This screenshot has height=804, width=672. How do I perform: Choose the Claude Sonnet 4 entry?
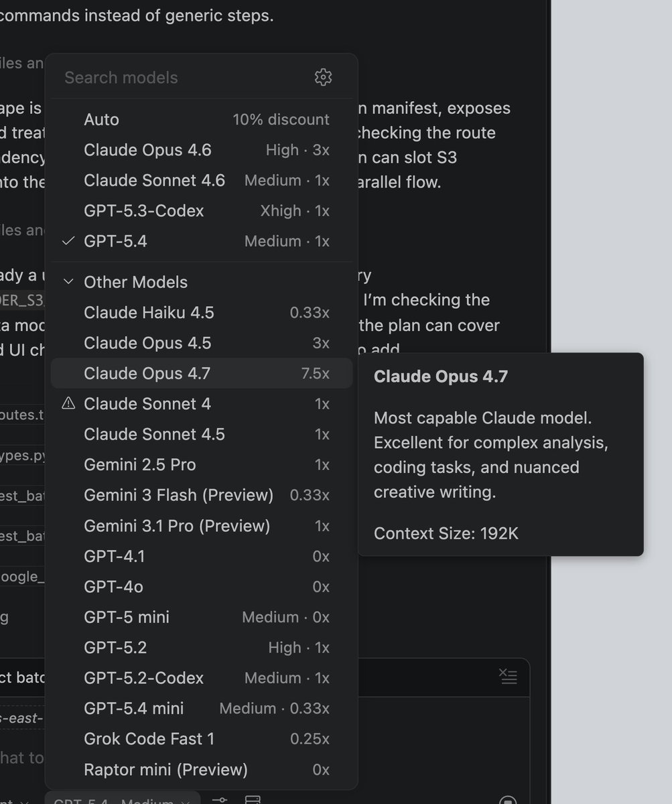pos(202,404)
